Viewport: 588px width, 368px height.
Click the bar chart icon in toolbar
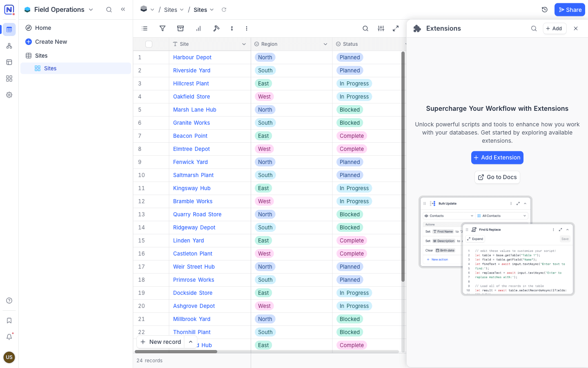(198, 29)
